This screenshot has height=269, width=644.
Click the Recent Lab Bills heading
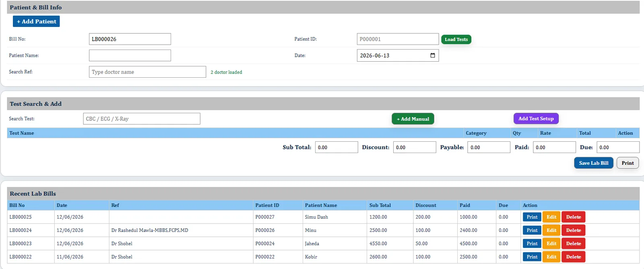[x=33, y=194]
